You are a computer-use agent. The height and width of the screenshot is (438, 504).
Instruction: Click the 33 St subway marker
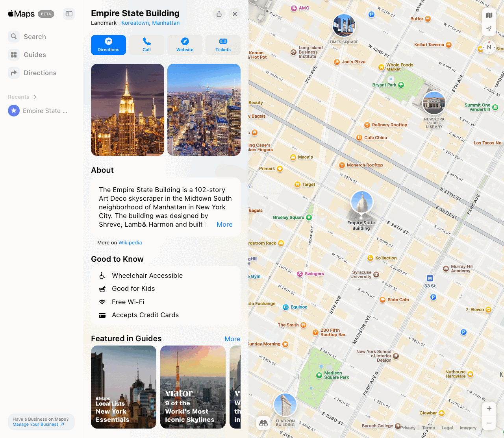(430, 278)
